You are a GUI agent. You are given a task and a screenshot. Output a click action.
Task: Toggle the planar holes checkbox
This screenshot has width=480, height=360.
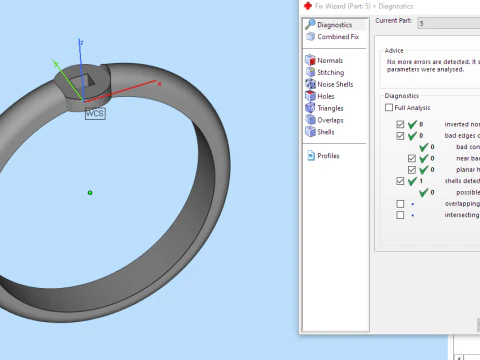click(x=412, y=170)
